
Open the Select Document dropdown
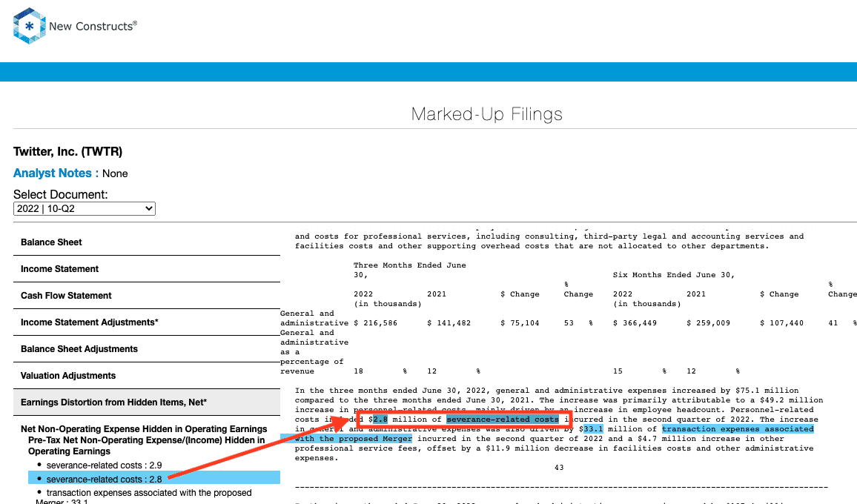(x=85, y=208)
